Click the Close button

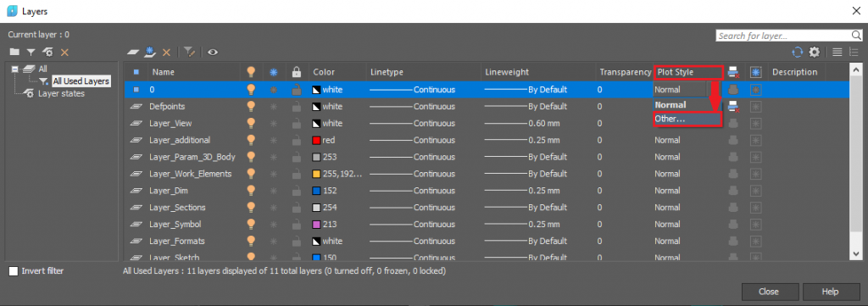[x=768, y=292]
